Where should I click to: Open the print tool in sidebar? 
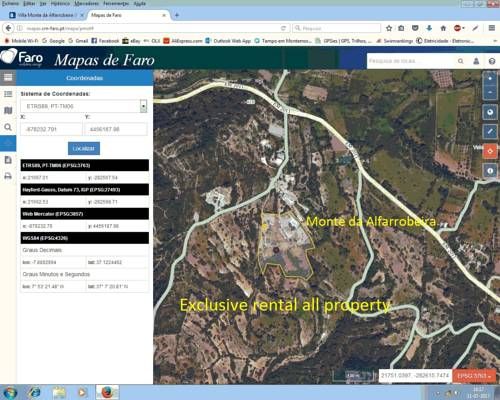8,176
